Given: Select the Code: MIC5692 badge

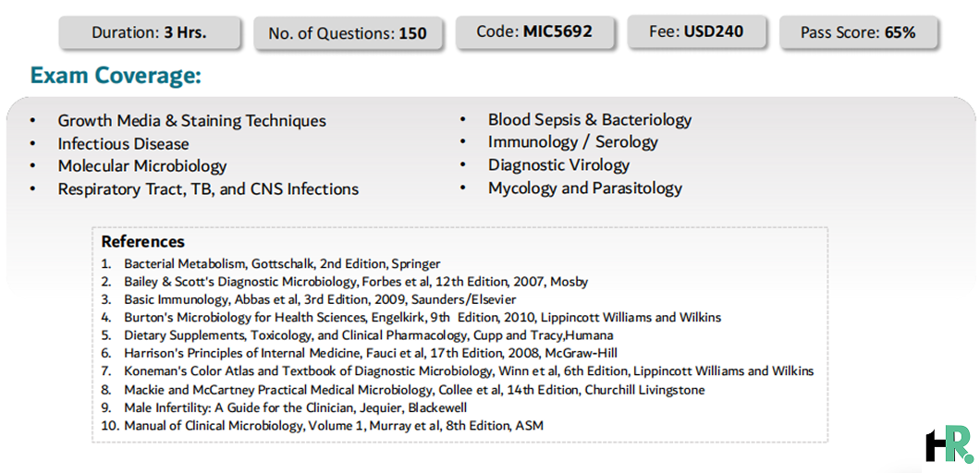Looking at the screenshot, I should point(534,31).
